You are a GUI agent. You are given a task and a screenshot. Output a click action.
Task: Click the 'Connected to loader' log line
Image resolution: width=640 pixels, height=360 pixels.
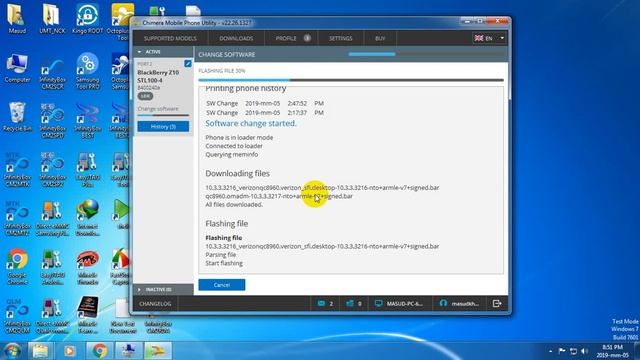(234, 146)
